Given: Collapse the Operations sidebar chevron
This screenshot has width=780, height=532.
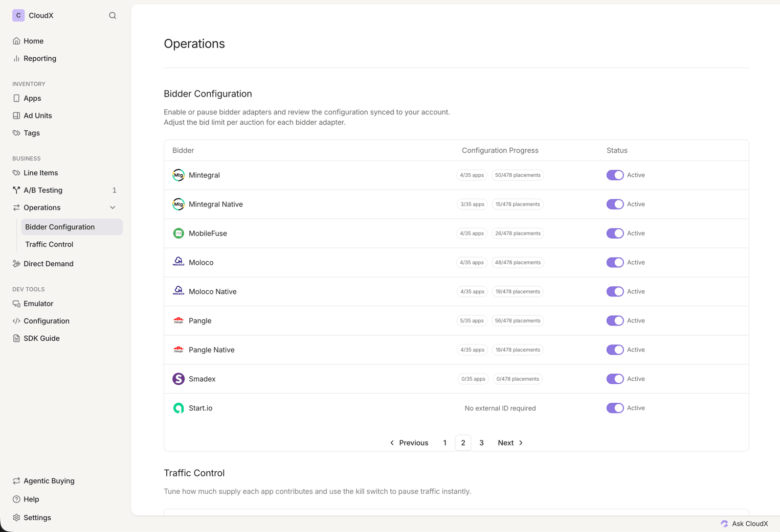Looking at the screenshot, I should [x=113, y=207].
